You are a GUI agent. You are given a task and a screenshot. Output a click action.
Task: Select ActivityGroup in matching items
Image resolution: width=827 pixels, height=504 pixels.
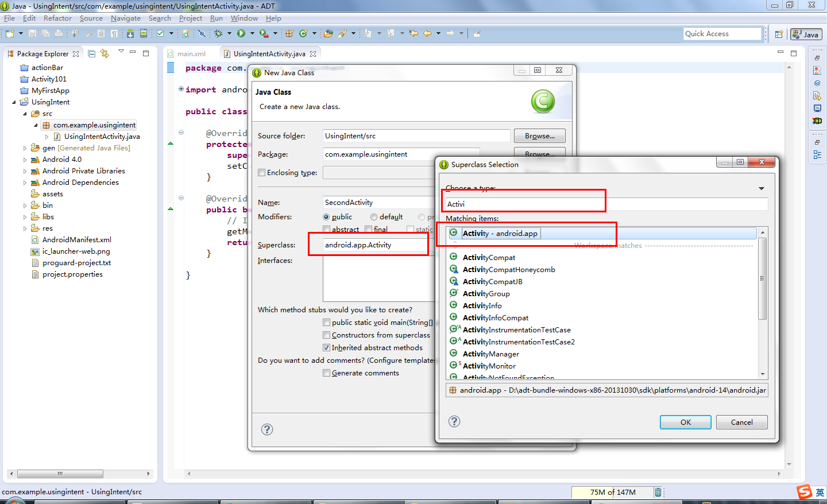coord(486,293)
